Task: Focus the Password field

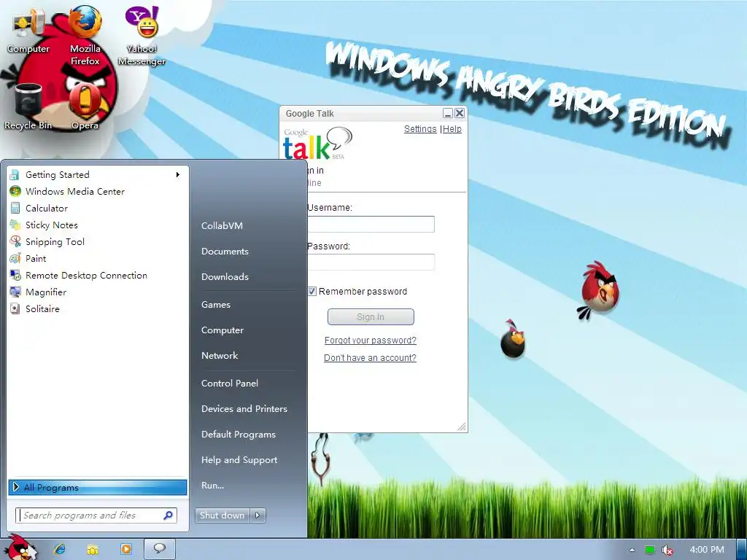Action: [x=371, y=262]
